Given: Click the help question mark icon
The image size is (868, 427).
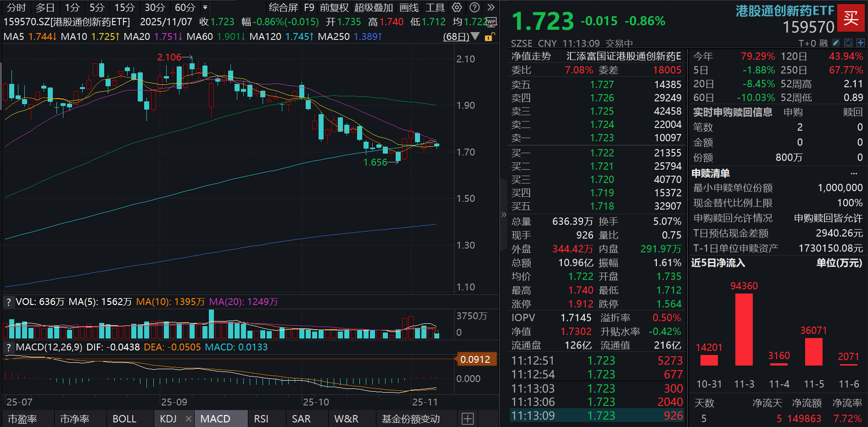Looking at the screenshot, I should pos(474,7).
